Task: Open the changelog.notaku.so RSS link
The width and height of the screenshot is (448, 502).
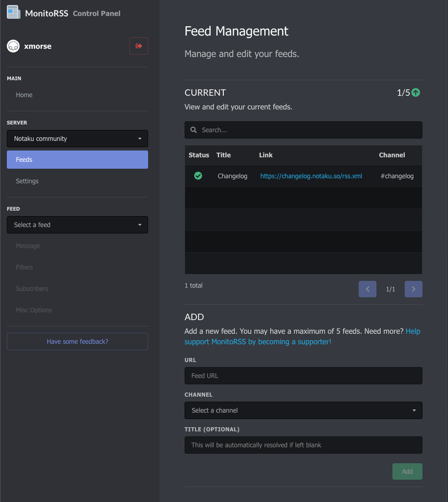Action: (x=311, y=176)
